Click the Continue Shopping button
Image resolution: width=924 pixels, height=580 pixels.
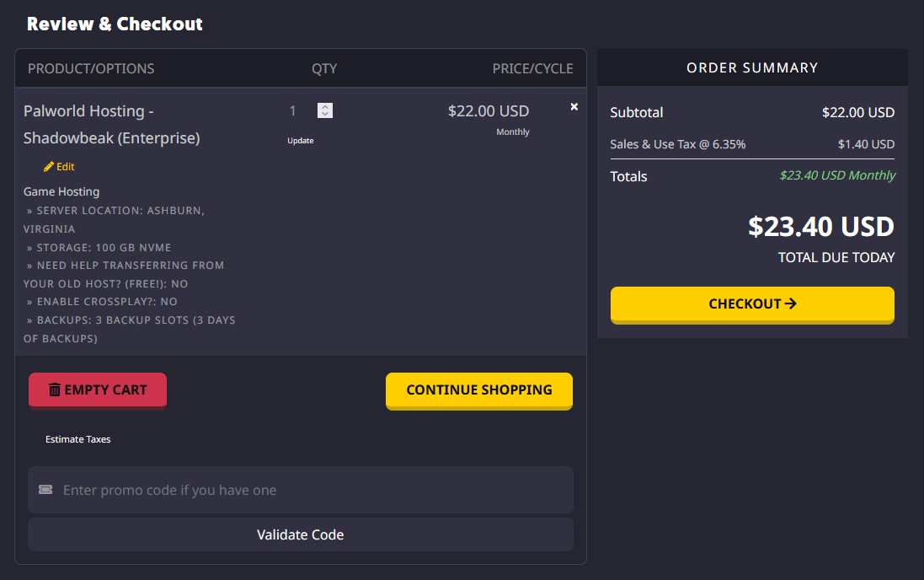(x=479, y=390)
